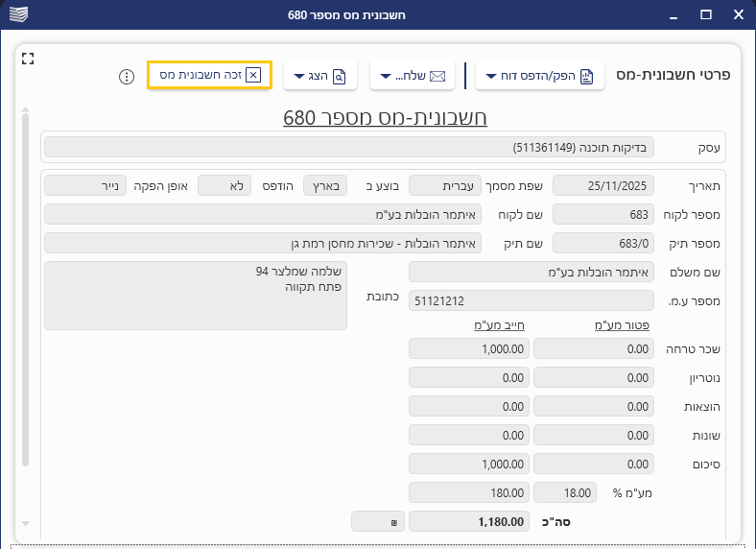This screenshot has width=756, height=549.
Task: Click the scrollbar down arrow
Action: [26, 523]
